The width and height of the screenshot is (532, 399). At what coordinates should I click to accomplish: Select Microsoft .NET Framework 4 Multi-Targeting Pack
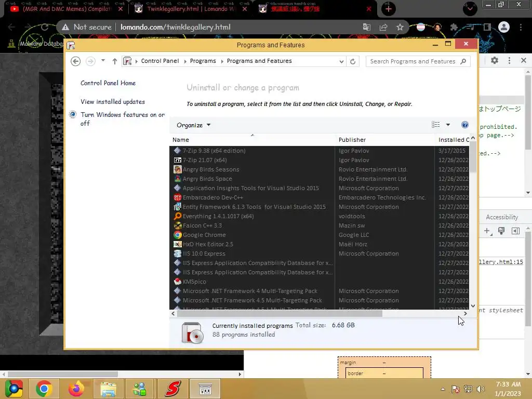(319, 291)
